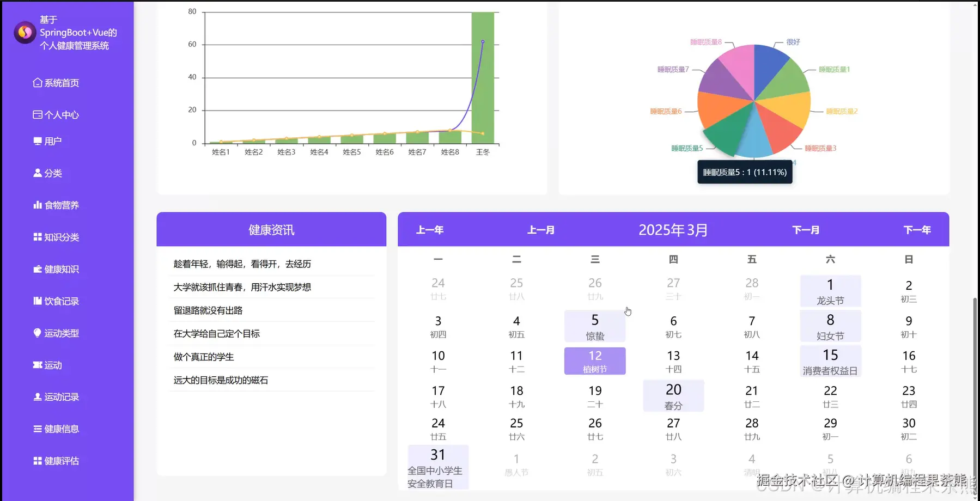Click the home icon beside 系统首页
980x501 pixels.
pos(38,83)
